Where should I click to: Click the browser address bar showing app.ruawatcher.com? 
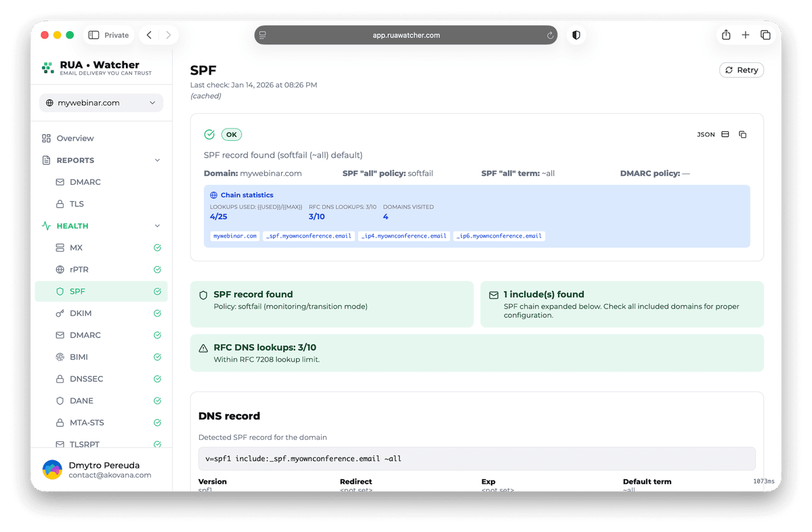[406, 35]
